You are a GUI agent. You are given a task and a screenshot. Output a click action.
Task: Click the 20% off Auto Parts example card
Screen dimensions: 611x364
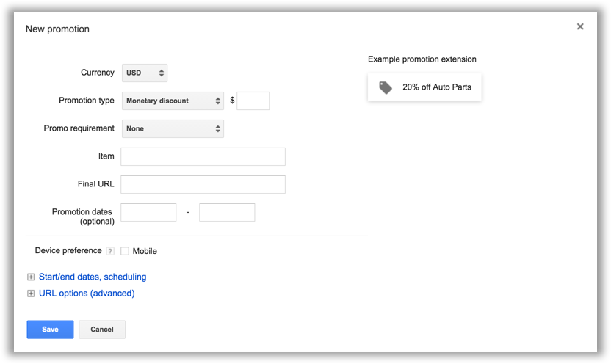coord(424,87)
